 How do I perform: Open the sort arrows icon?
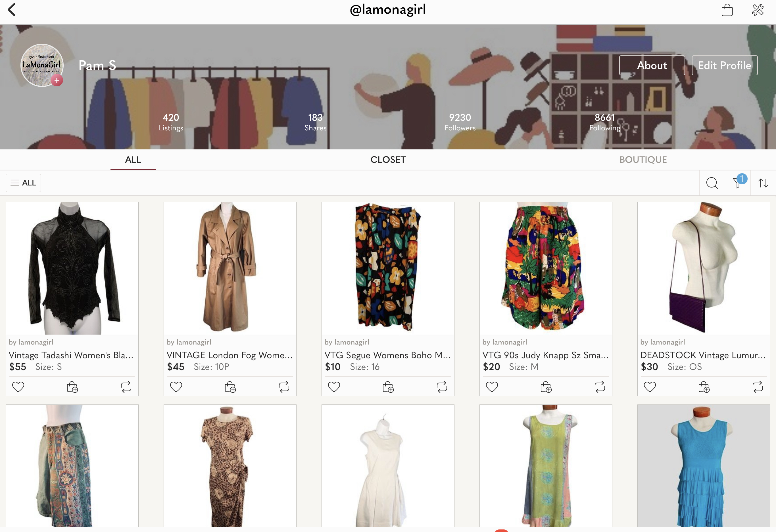pyautogui.click(x=763, y=183)
